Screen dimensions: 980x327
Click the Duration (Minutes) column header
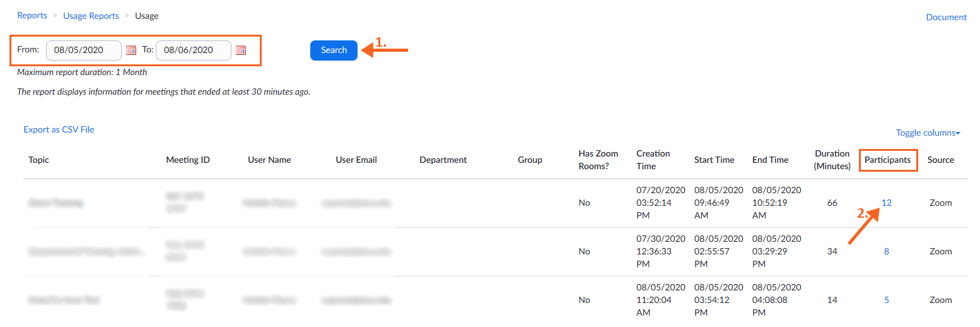click(832, 160)
